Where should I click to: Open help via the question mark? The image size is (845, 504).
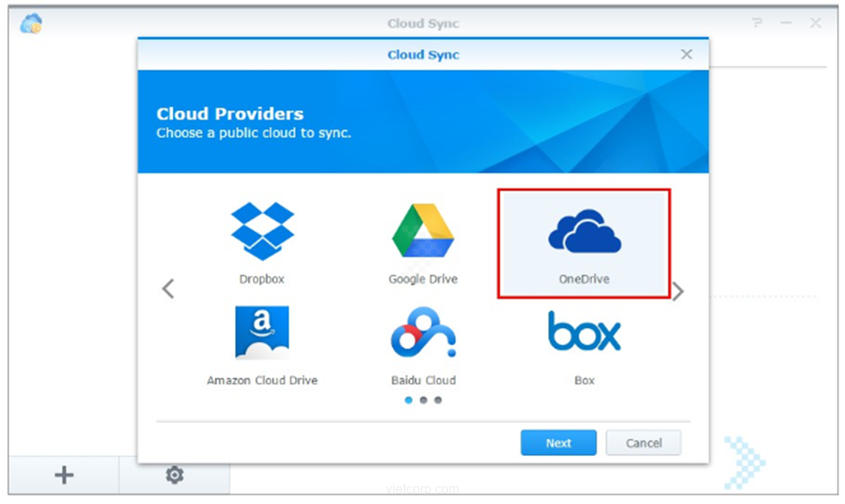pos(757,24)
